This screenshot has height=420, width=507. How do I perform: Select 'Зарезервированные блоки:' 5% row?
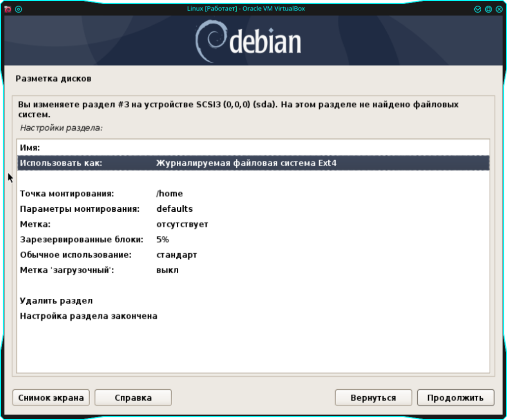coord(253,239)
